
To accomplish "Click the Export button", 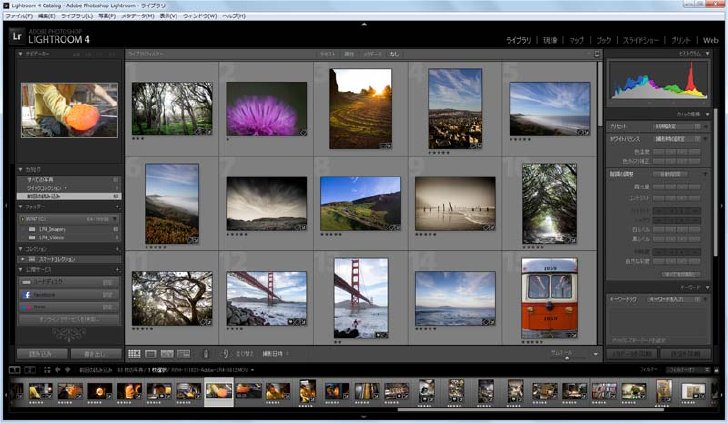I will [x=96, y=354].
